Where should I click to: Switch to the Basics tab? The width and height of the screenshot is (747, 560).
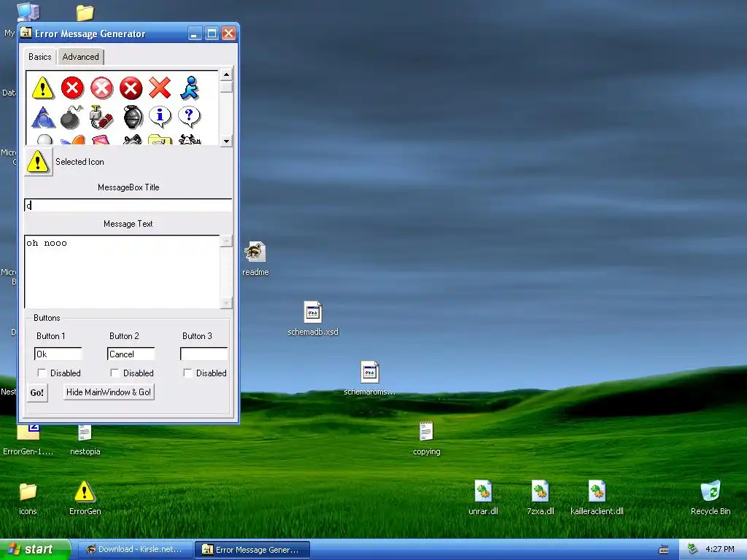40,57
